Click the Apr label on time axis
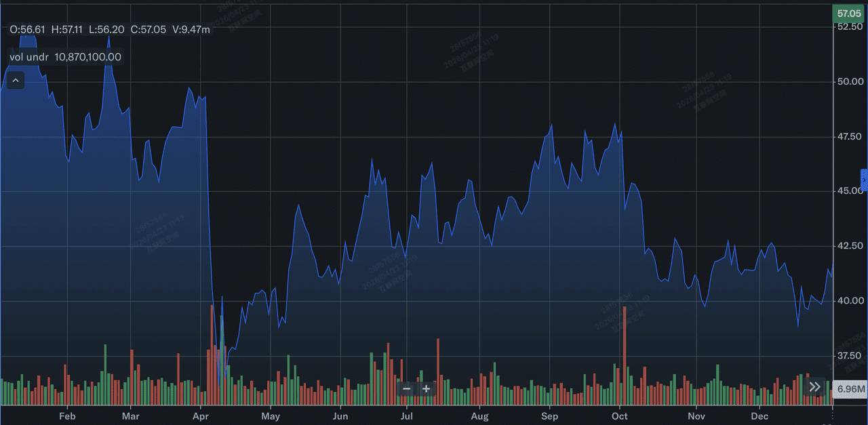The height and width of the screenshot is (425, 868). [201, 416]
